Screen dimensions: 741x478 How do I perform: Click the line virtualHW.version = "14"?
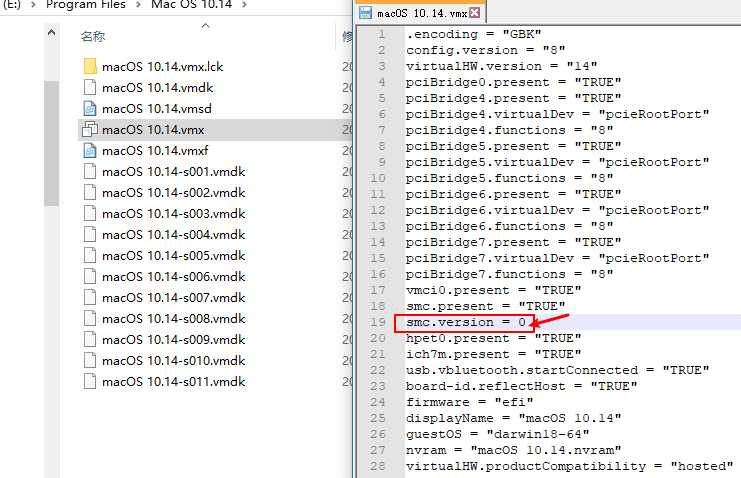(501, 66)
